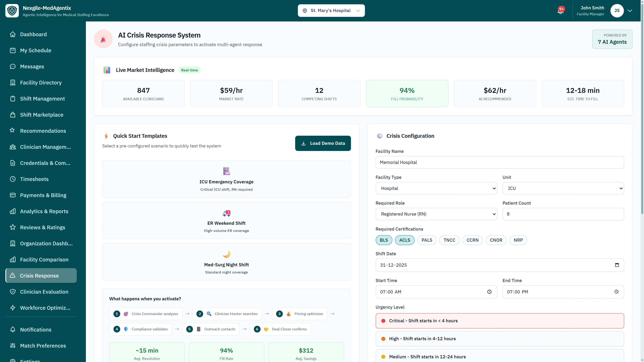
Task: Click the Load Demo Data button
Action: (323, 143)
